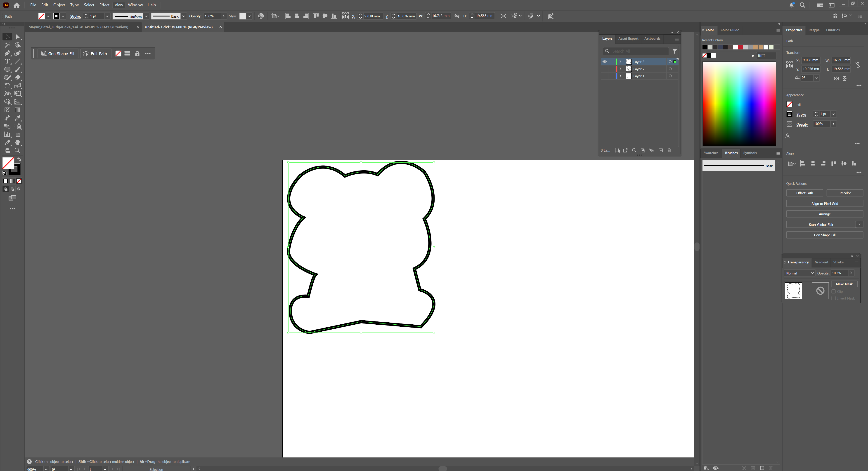
Task: Open the Effect menu
Action: (x=104, y=5)
